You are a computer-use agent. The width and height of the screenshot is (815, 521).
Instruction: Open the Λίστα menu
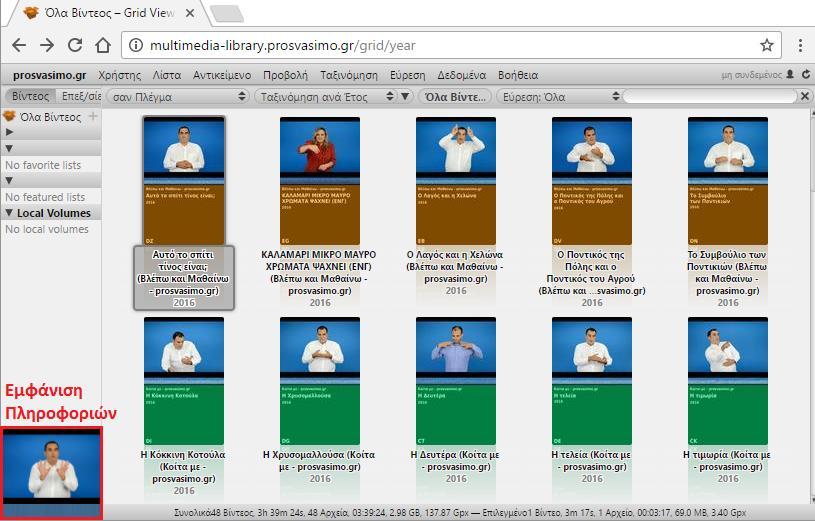[167, 75]
